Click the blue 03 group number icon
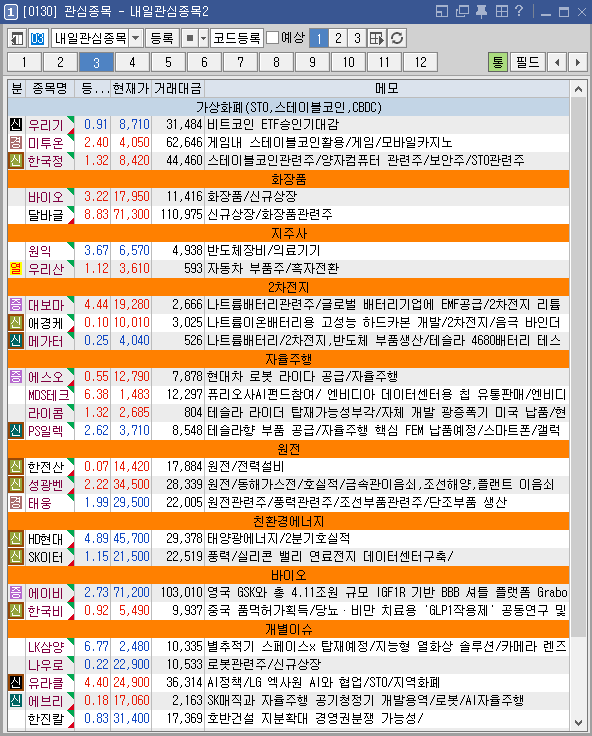The image size is (592, 736). click(x=38, y=38)
